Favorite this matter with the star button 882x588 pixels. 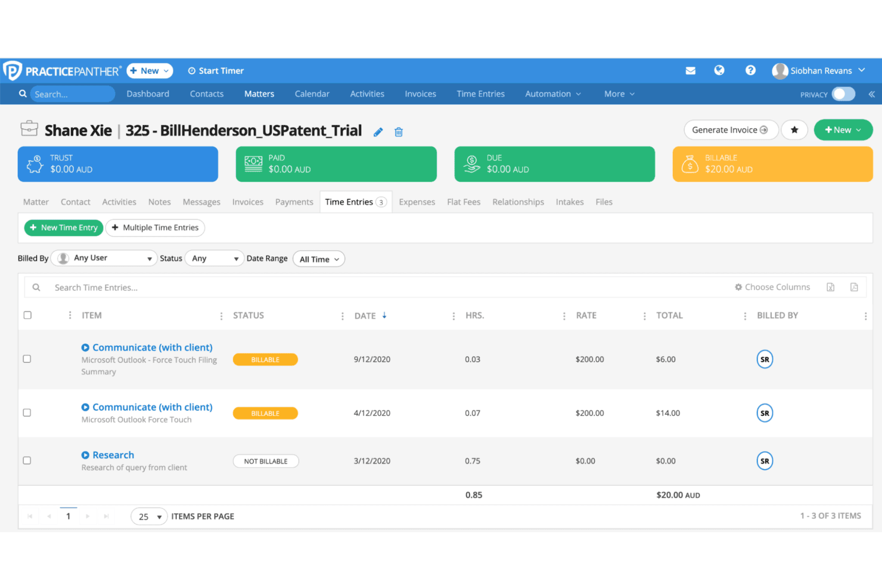pos(794,130)
